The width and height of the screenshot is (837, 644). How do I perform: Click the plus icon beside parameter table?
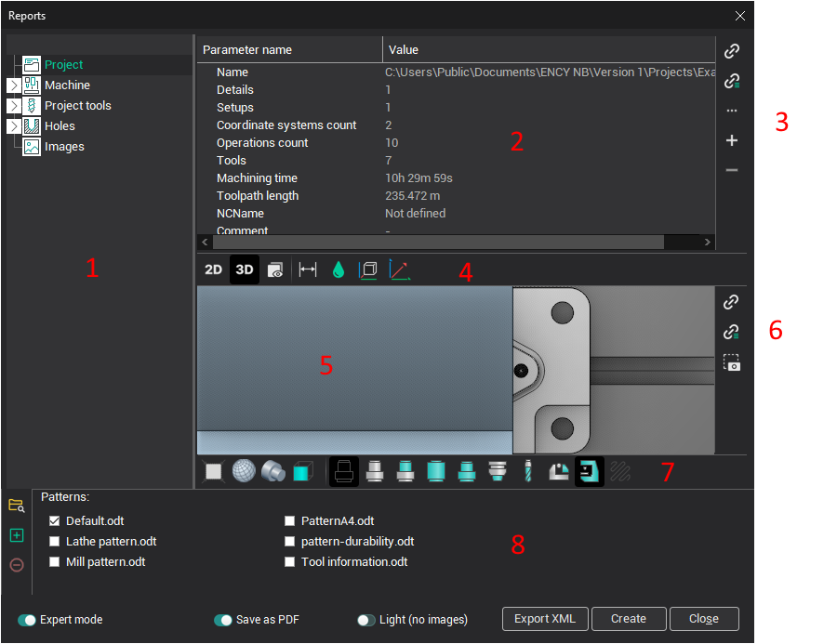(732, 140)
